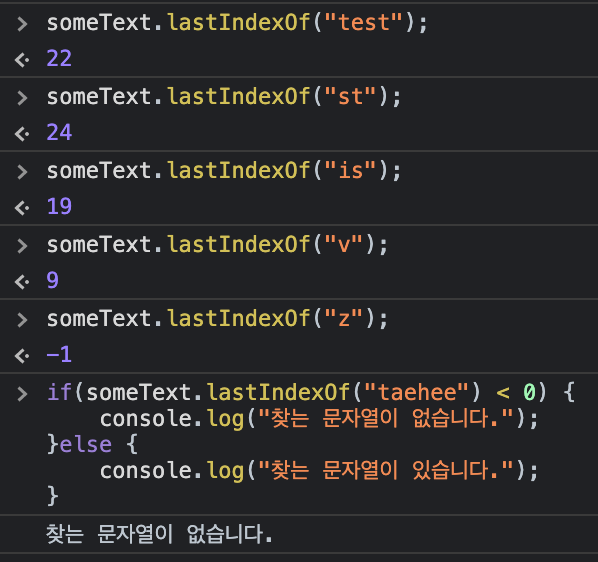
Task: Click the return arrow icon beside 22
Action: [x=22, y=60]
